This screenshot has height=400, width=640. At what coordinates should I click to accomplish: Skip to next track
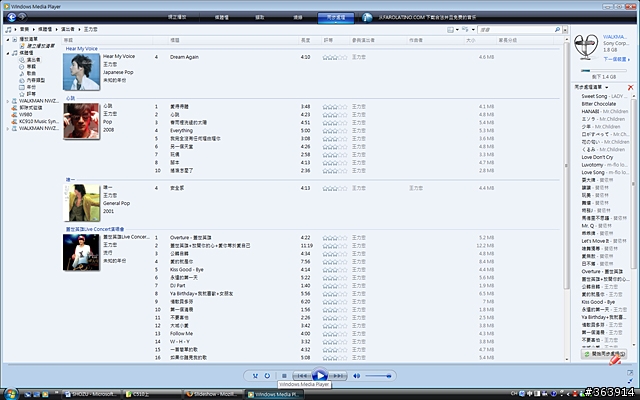tap(338, 376)
